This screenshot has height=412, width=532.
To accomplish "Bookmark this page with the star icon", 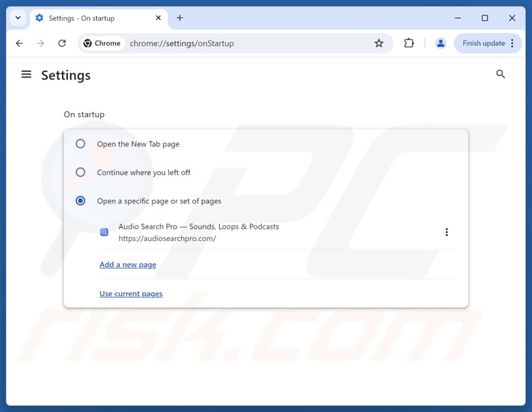I will point(379,43).
